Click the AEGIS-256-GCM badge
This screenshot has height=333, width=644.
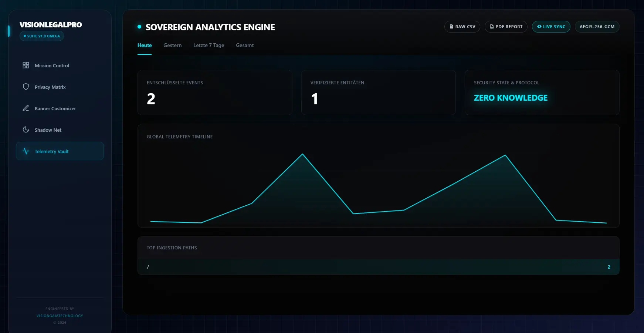597,27
